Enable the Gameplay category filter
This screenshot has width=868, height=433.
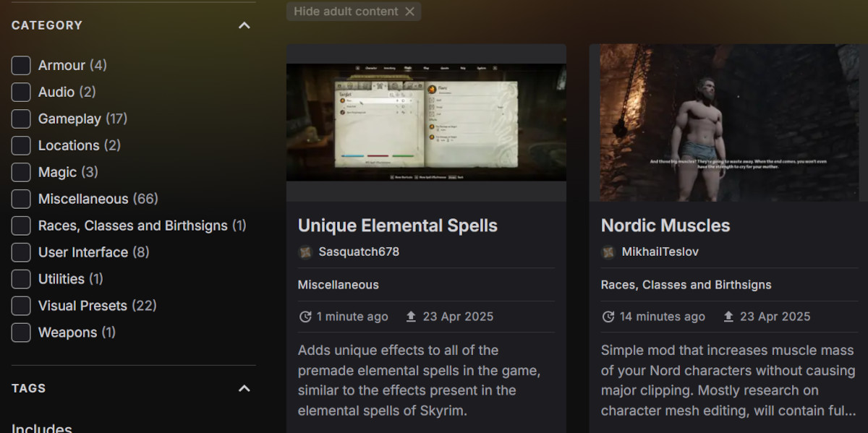(21, 119)
